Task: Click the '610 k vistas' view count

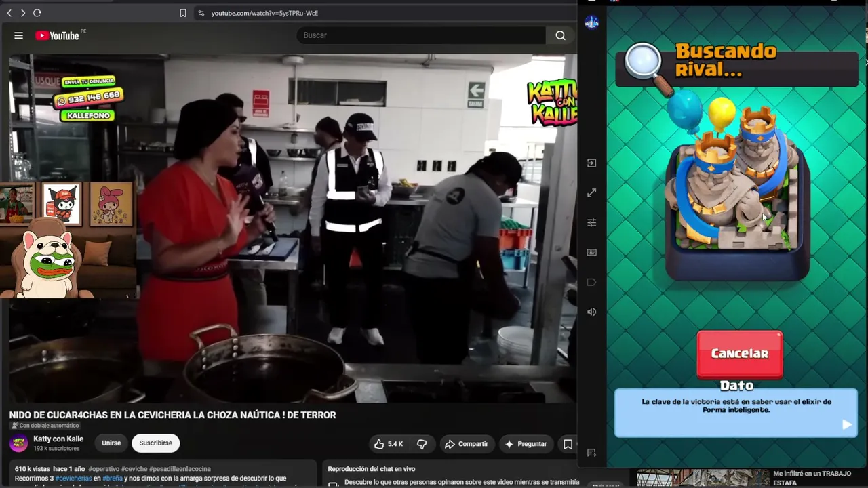Action: pyautogui.click(x=33, y=469)
